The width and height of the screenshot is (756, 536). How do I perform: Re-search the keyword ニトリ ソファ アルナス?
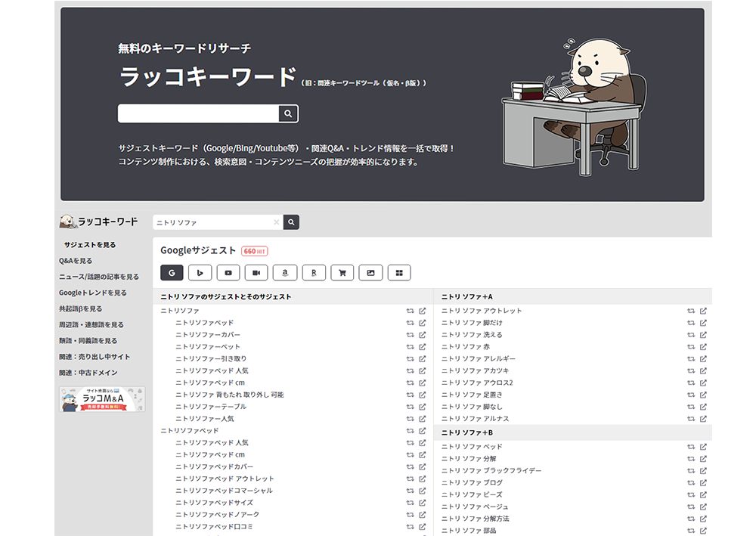[x=691, y=419]
